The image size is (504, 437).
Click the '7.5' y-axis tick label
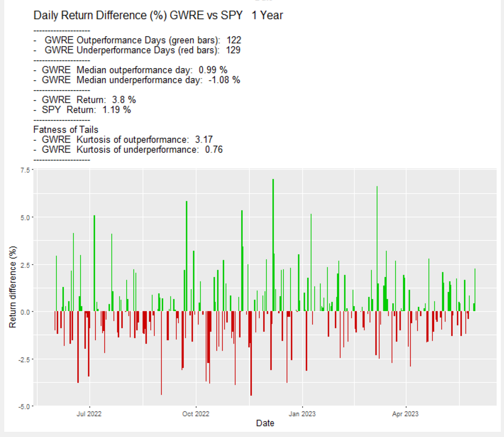pyautogui.click(x=26, y=170)
